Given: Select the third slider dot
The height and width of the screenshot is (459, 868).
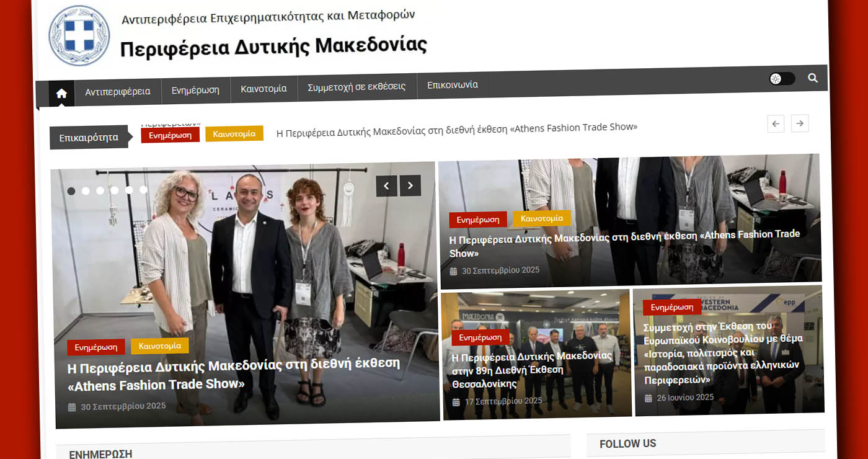Looking at the screenshot, I should click(x=100, y=190).
